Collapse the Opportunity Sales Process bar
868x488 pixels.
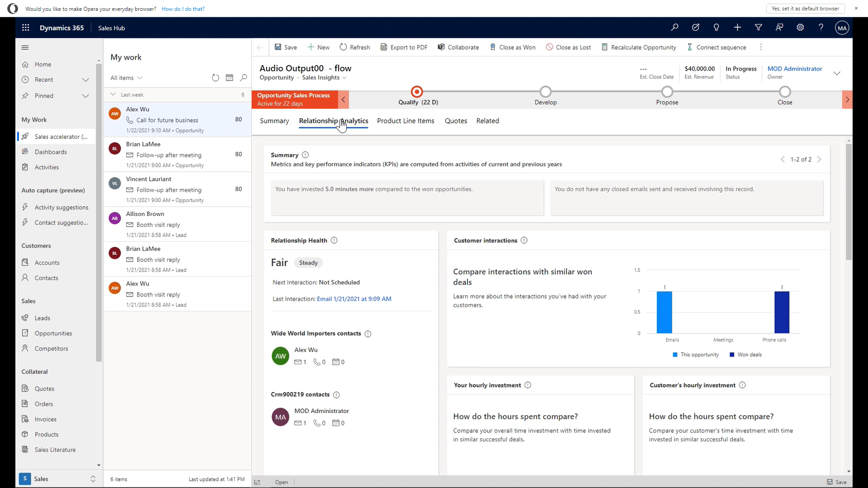click(x=344, y=100)
